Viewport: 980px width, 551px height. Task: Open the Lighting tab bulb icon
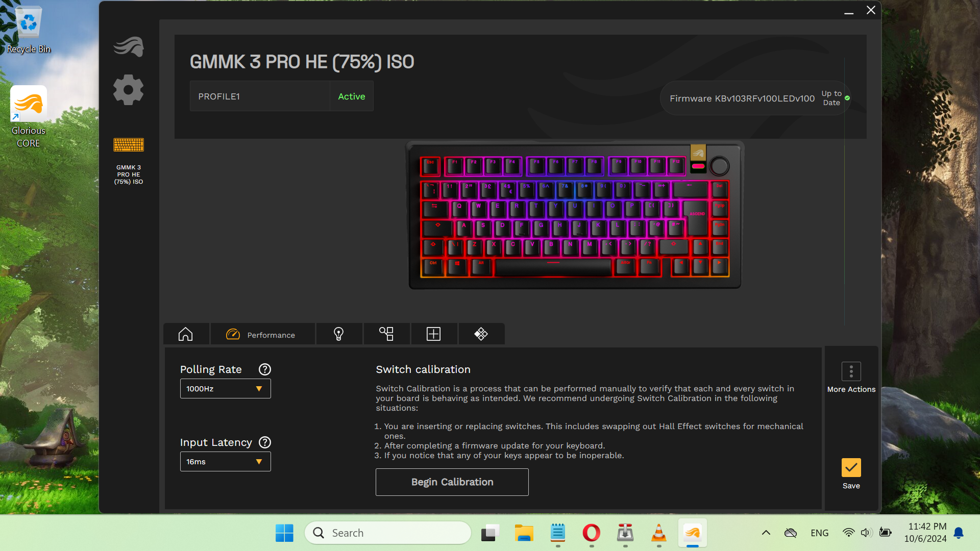338,334
